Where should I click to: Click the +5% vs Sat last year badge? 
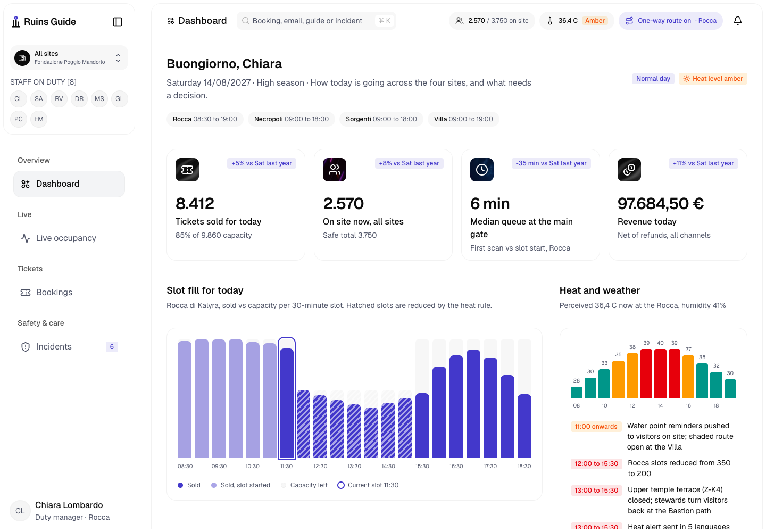click(x=262, y=163)
